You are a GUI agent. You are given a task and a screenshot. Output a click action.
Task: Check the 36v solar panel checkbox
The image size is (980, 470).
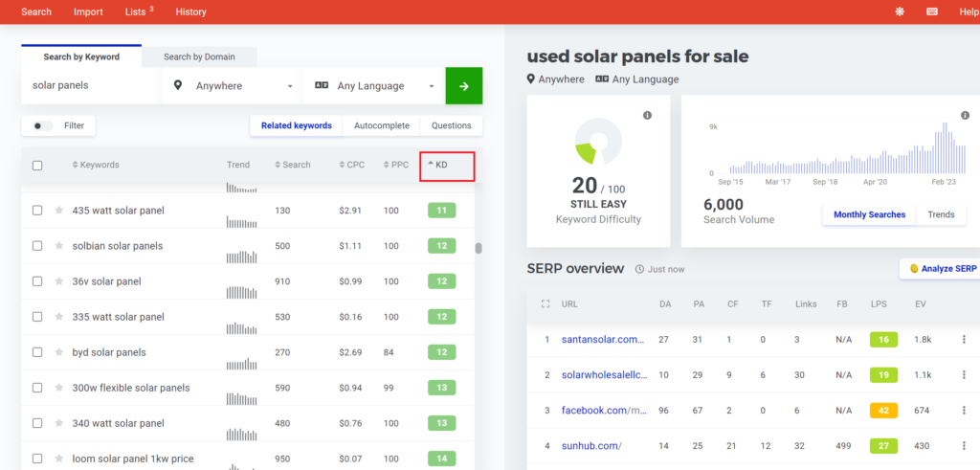click(x=37, y=281)
